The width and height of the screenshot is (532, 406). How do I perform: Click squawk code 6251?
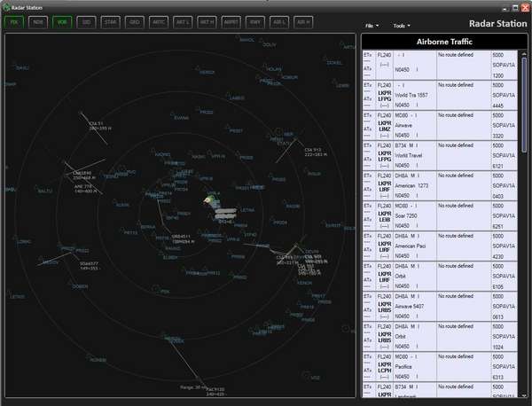coord(498,227)
